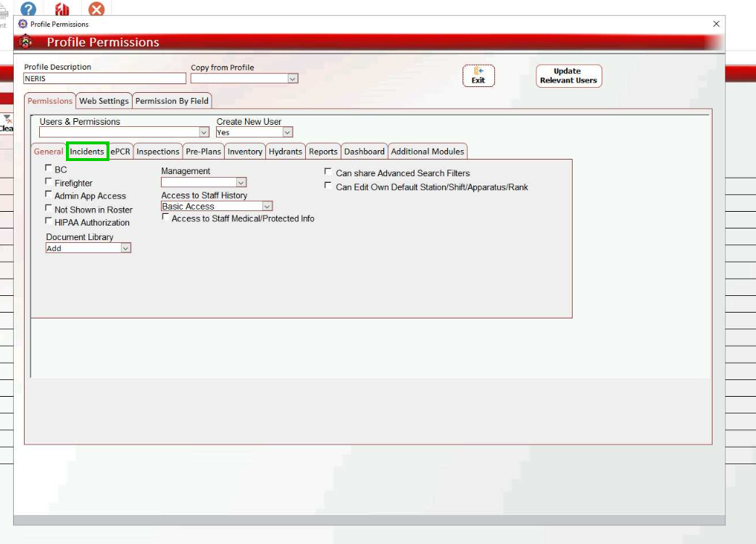This screenshot has height=544, width=756.
Task: Close the Profile Permissions window
Action: pos(716,24)
